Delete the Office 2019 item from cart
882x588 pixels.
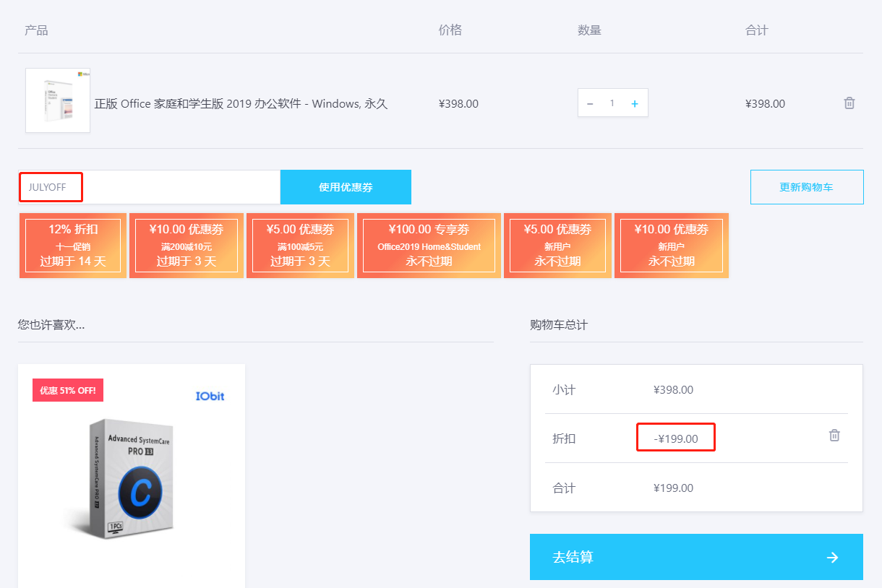tap(849, 103)
